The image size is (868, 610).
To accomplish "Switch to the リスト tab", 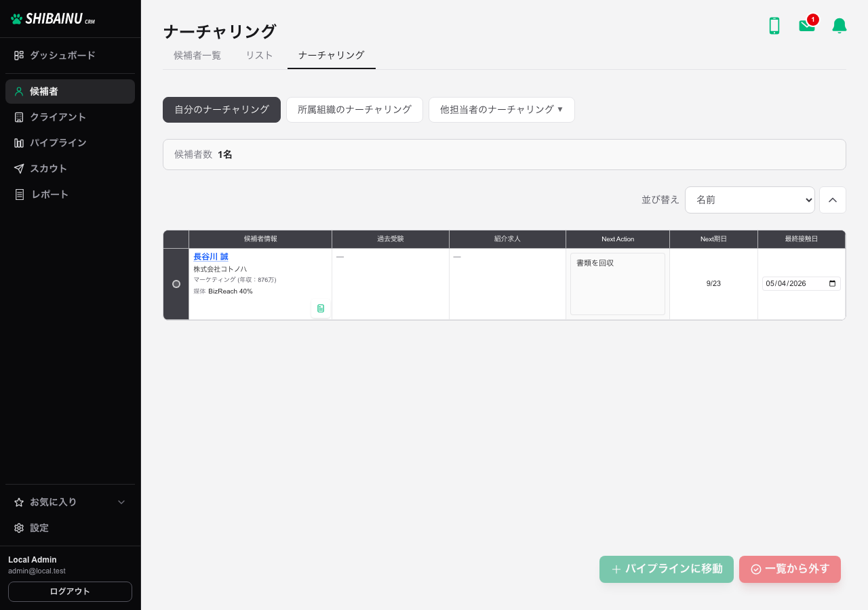I will [259, 56].
